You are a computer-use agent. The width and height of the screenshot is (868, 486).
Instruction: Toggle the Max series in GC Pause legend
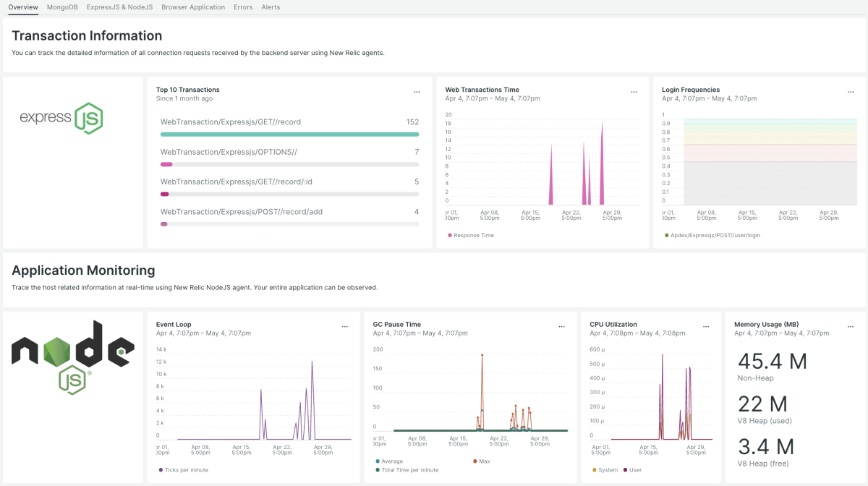[x=482, y=461]
